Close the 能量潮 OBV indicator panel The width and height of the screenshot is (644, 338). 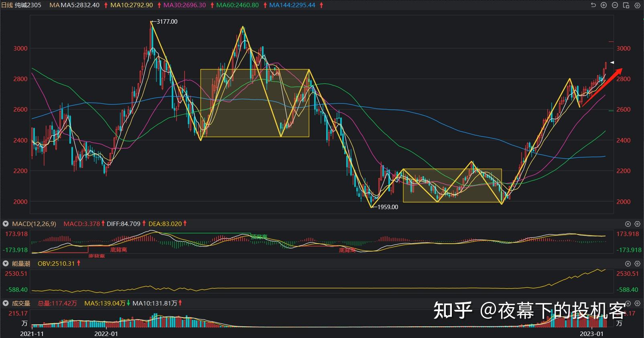coord(628,264)
